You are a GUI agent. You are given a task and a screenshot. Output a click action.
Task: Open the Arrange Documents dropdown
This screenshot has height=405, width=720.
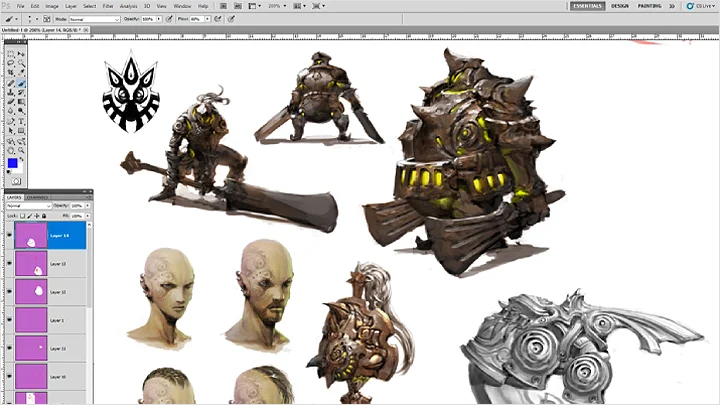tap(299, 6)
